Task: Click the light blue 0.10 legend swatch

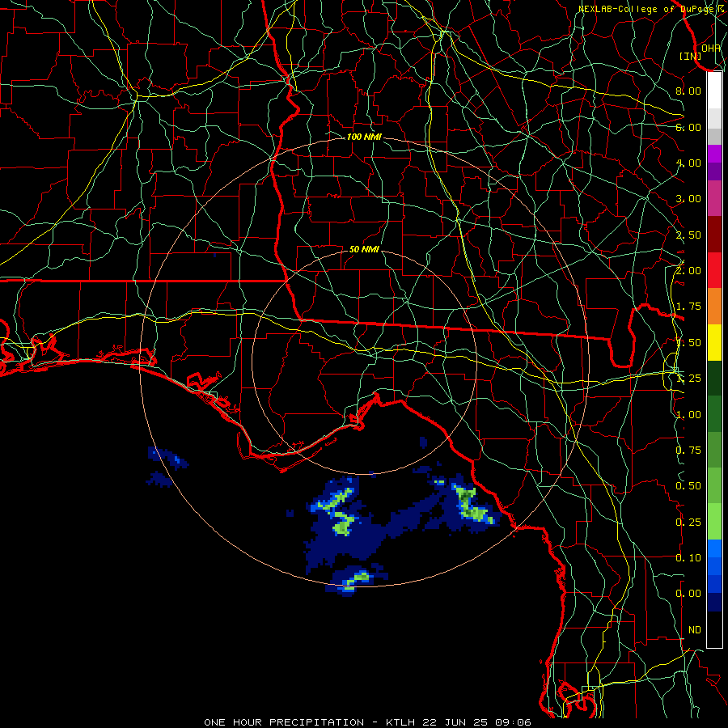Action: tap(714, 548)
